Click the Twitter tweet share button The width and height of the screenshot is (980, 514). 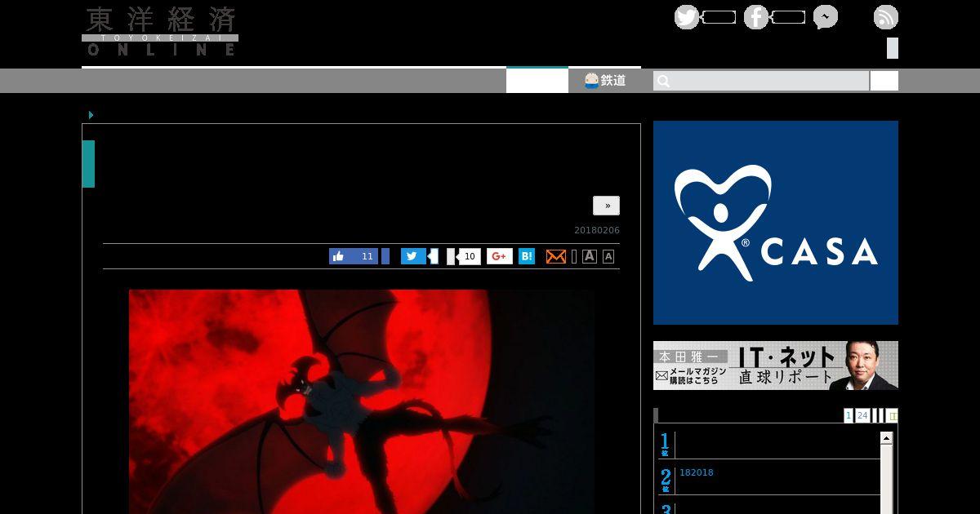(413, 256)
